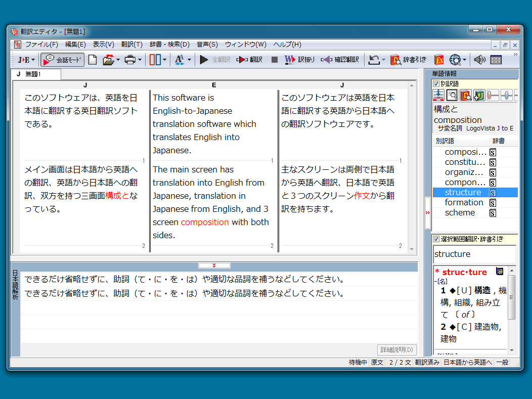This screenshot has height=399, width=532.
Task: Open the 翻訳(T) menu
Action: [x=131, y=45]
